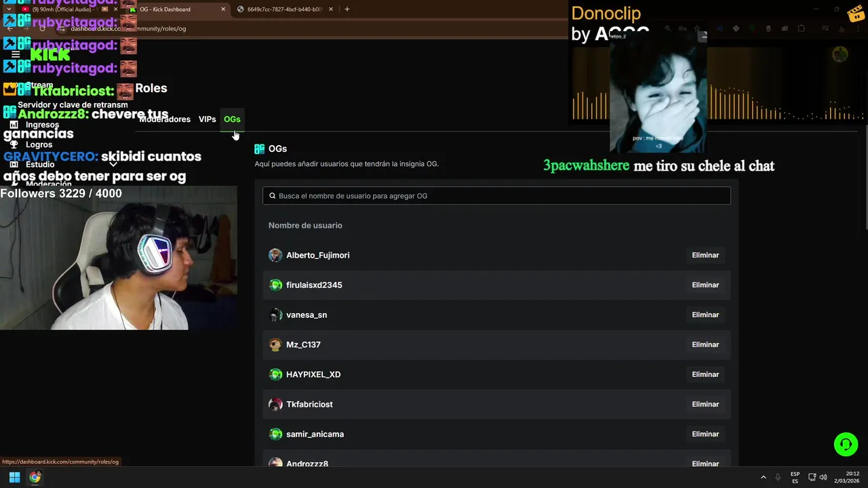Open the hamburger menu next to KICK logo
The width and height of the screenshot is (868, 488).
pos(16,54)
